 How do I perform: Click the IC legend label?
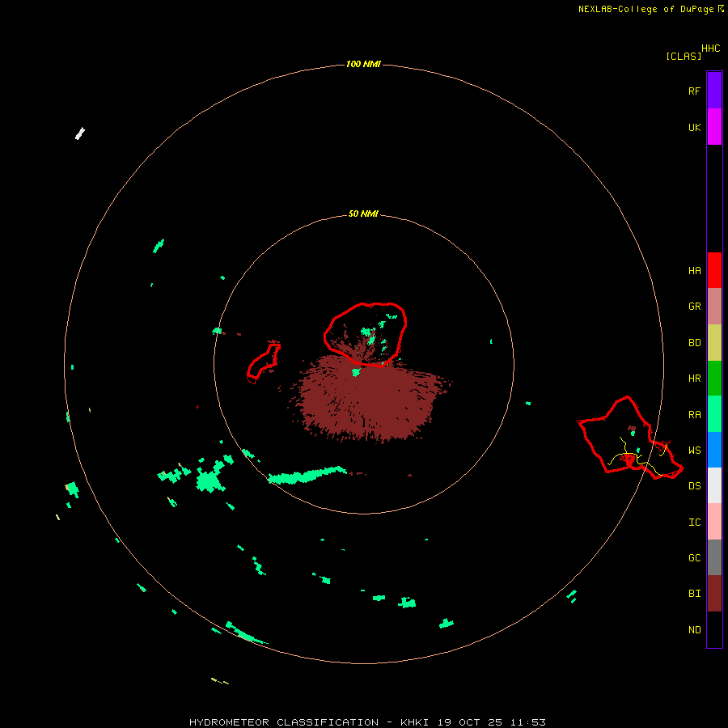(694, 523)
